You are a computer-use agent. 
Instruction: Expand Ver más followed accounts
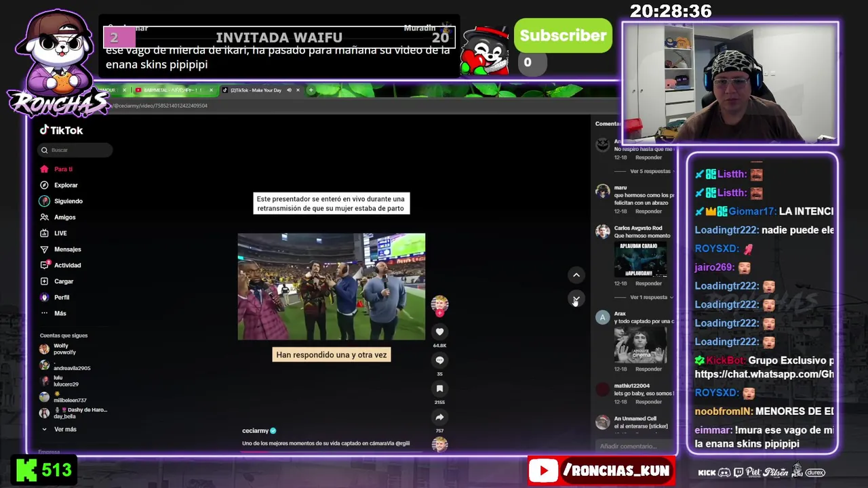point(59,429)
